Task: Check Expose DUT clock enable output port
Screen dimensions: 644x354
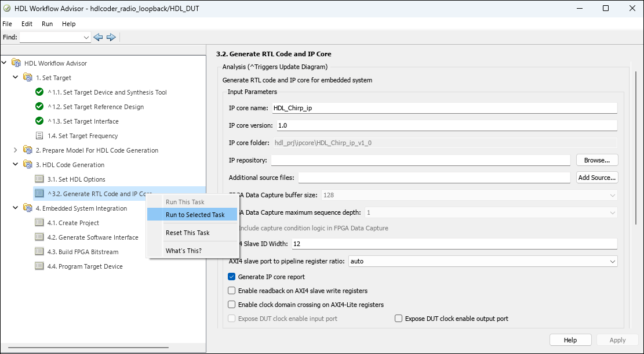Action: coord(398,319)
